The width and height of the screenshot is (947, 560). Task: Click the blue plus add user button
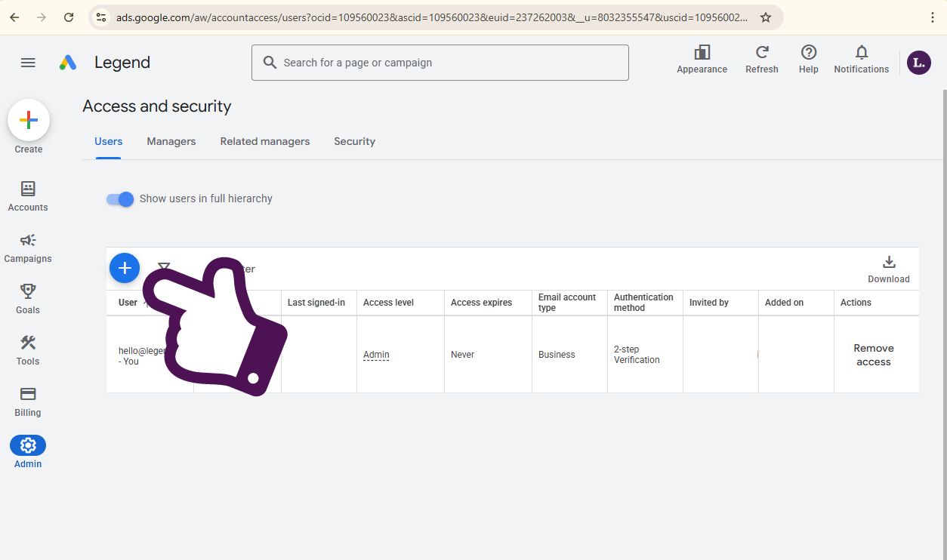(x=125, y=268)
